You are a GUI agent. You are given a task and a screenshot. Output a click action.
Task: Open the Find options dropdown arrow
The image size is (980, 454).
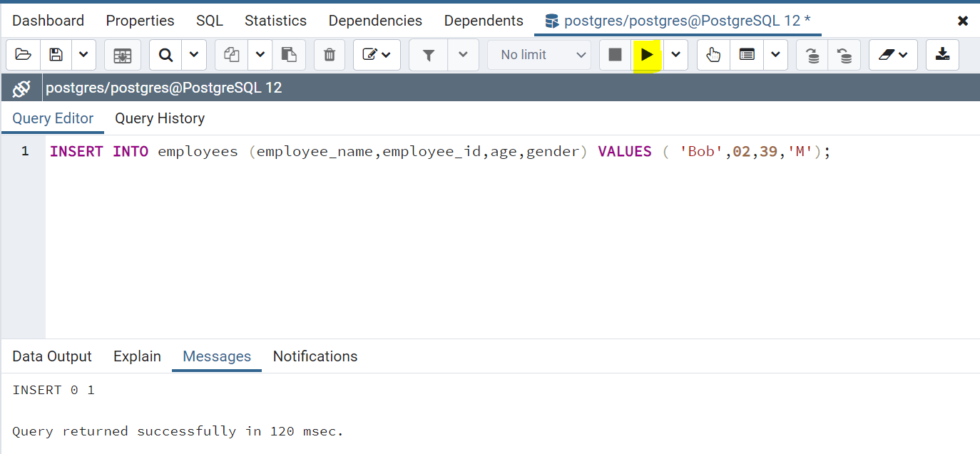pyautogui.click(x=194, y=55)
